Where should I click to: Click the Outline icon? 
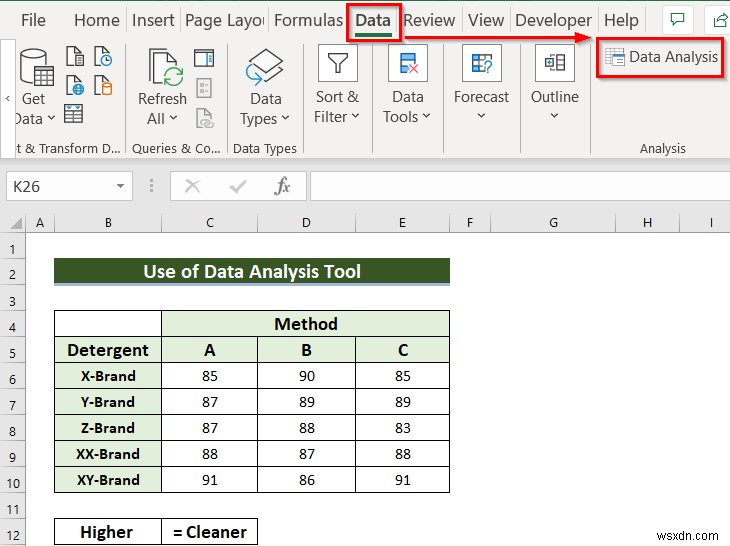click(x=554, y=63)
